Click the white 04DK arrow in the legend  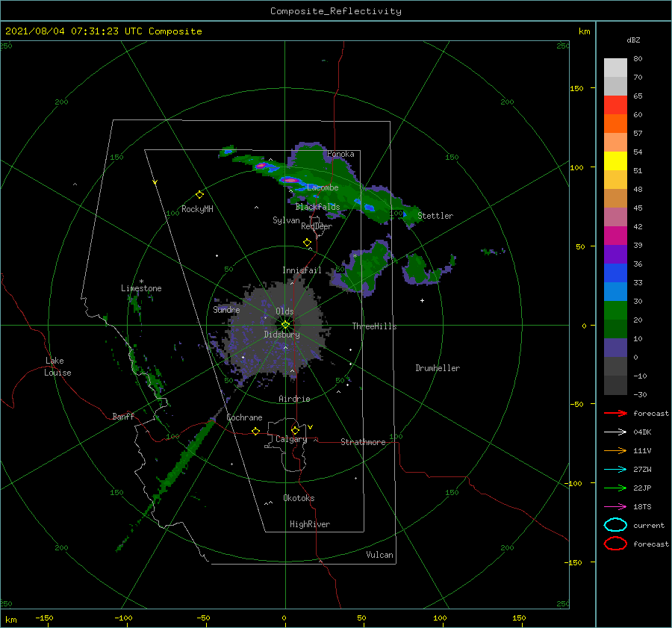(615, 432)
